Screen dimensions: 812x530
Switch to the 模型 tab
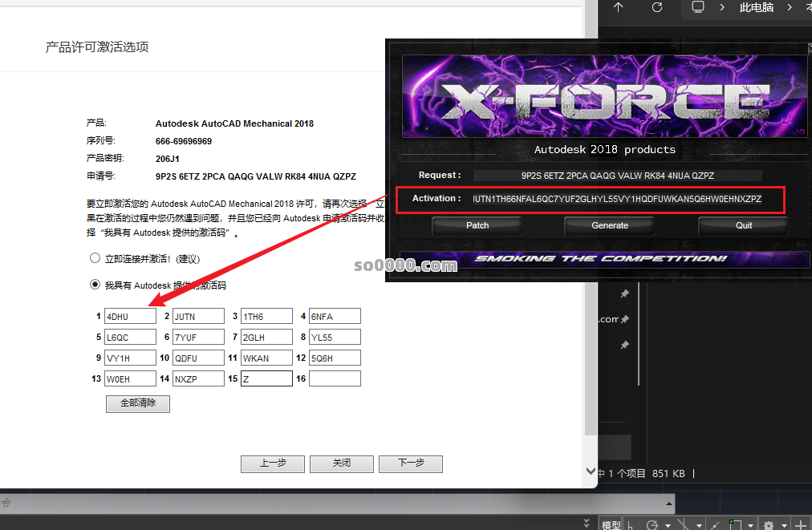(611, 524)
